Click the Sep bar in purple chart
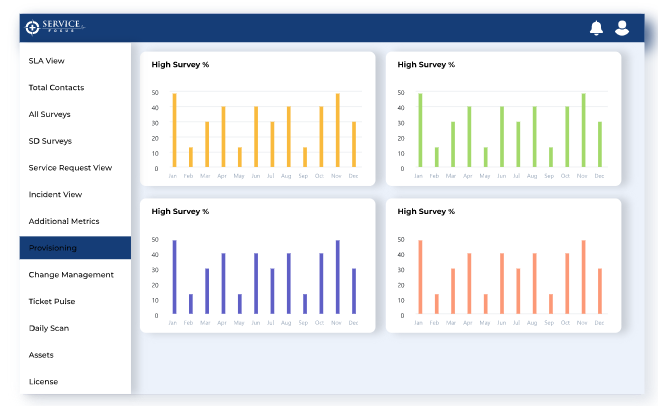This screenshot has width=660, height=406. pos(305,304)
